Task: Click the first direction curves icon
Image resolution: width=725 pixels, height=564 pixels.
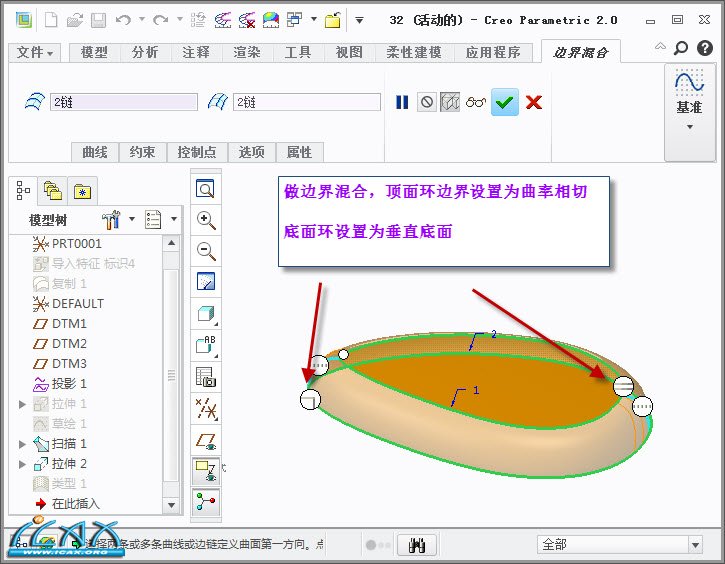Action: pos(35,102)
